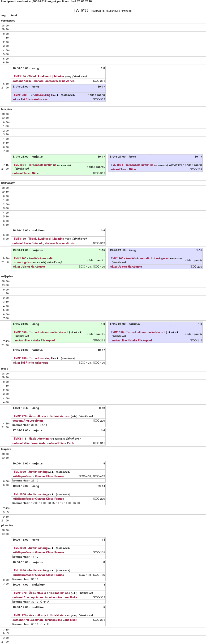Image resolution: width=206 pixels, height=644 pixels.
Task: Open TMM1770 Ärisuhtlus course in Friday's loeng
Action: (42, 416)
